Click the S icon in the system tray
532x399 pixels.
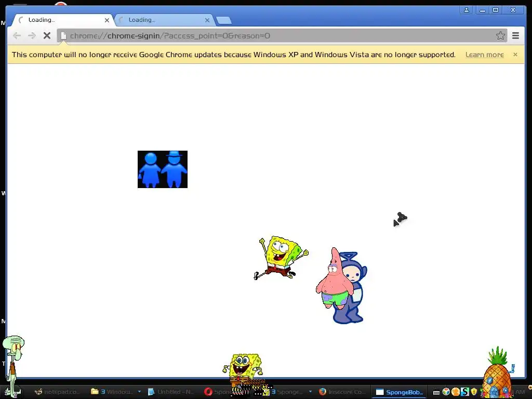pyautogui.click(x=465, y=392)
